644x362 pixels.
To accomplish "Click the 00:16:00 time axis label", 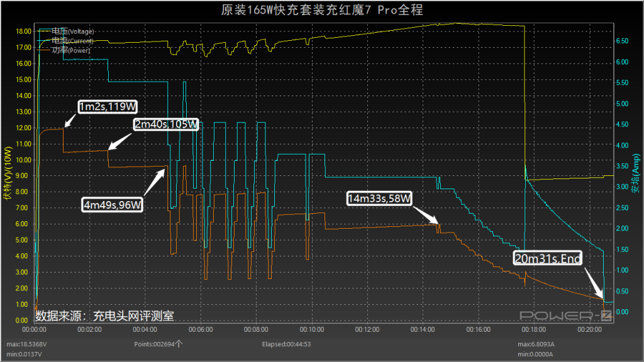I will (479, 329).
